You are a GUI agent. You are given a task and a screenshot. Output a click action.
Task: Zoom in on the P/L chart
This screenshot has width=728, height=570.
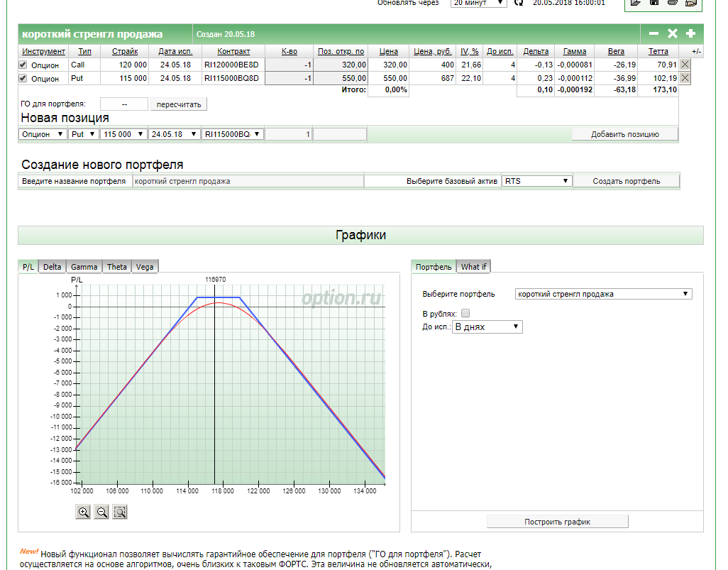click(x=83, y=512)
